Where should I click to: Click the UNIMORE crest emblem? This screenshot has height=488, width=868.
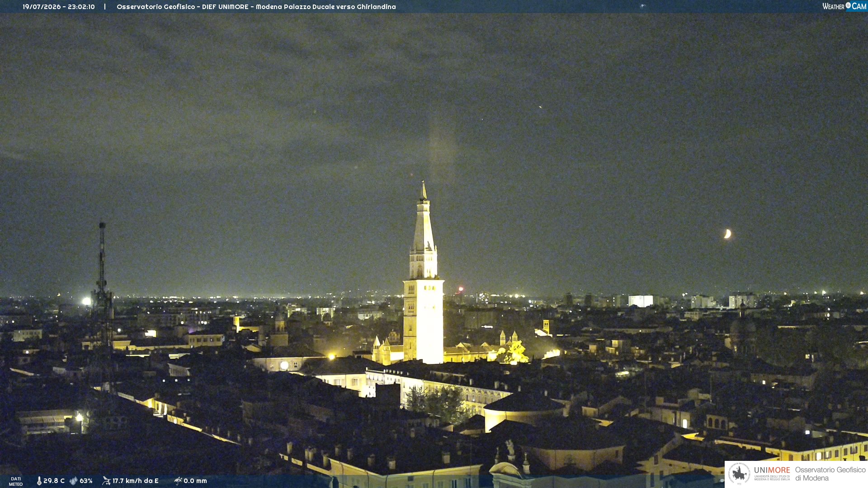pos(739,474)
